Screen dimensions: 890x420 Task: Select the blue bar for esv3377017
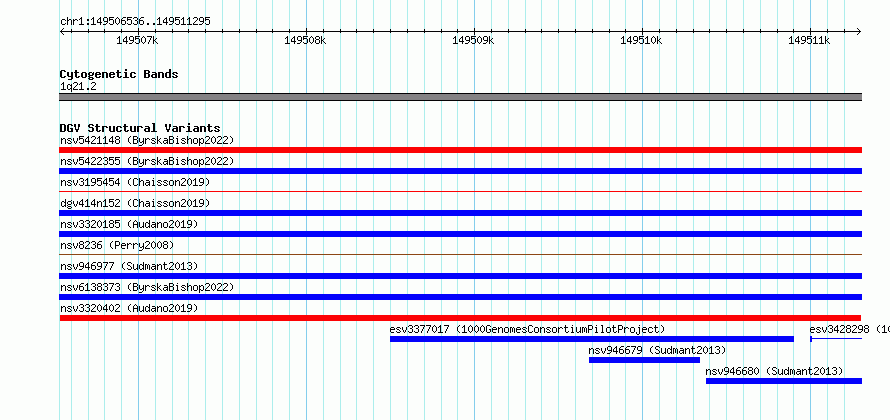tap(592, 339)
